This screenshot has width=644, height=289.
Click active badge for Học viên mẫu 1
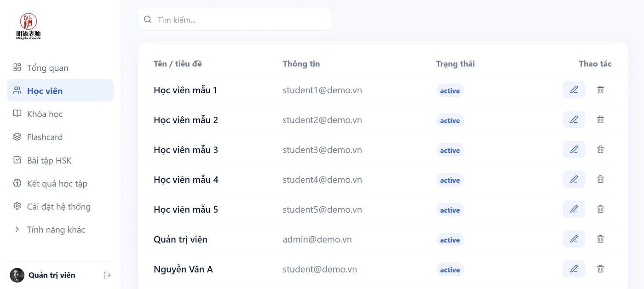pos(450,91)
